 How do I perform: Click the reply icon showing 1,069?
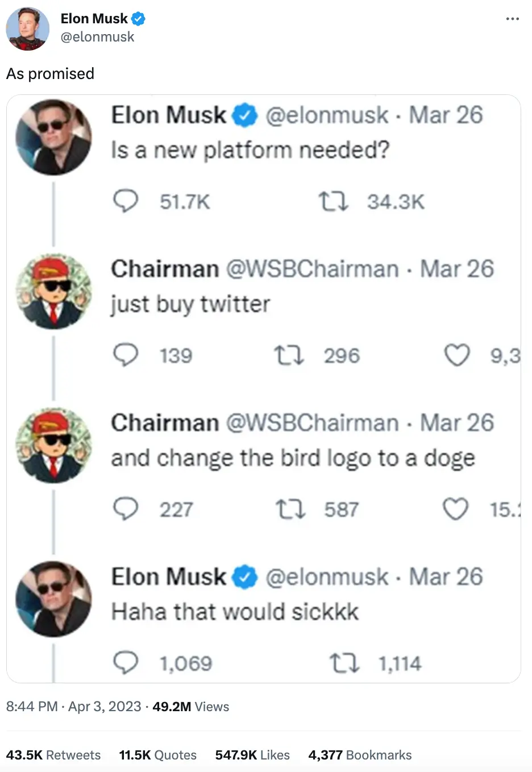point(126,663)
